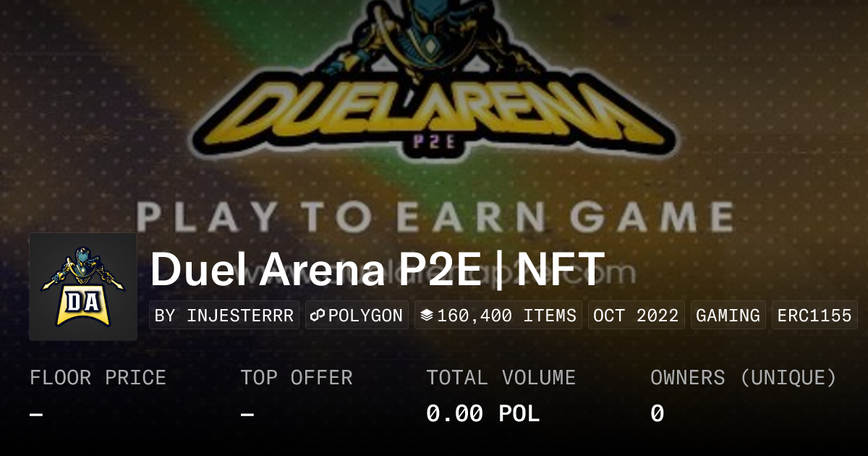
Task: Open creator profile BY INJESTERRR
Action: [x=224, y=316]
